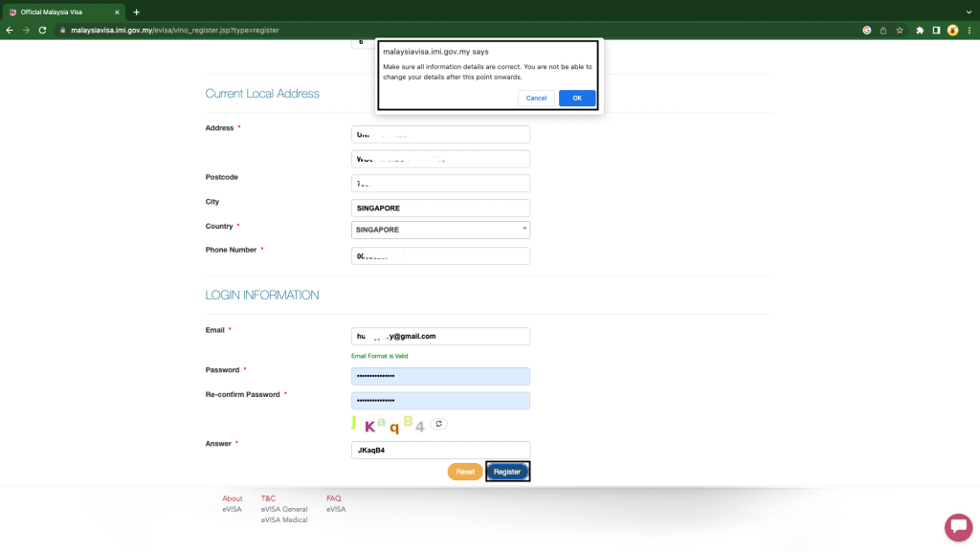Open the extensions puzzle icon
The width and height of the screenshot is (980, 552).
click(x=920, y=30)
